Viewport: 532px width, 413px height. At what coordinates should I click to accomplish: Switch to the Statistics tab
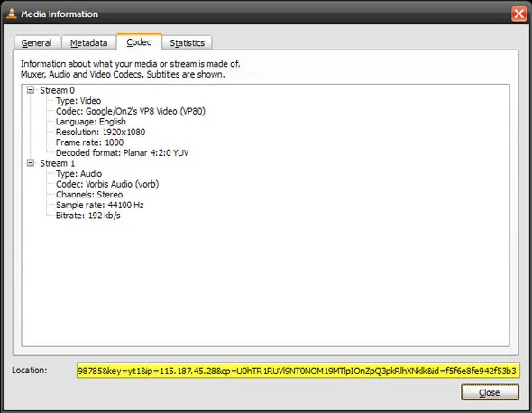(x=187, y=43)
